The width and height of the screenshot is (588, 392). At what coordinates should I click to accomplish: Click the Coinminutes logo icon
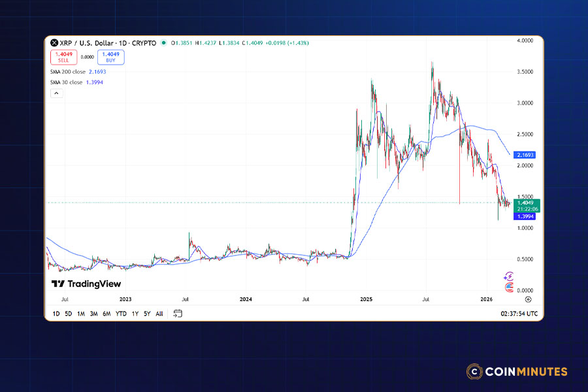point(474,372)
